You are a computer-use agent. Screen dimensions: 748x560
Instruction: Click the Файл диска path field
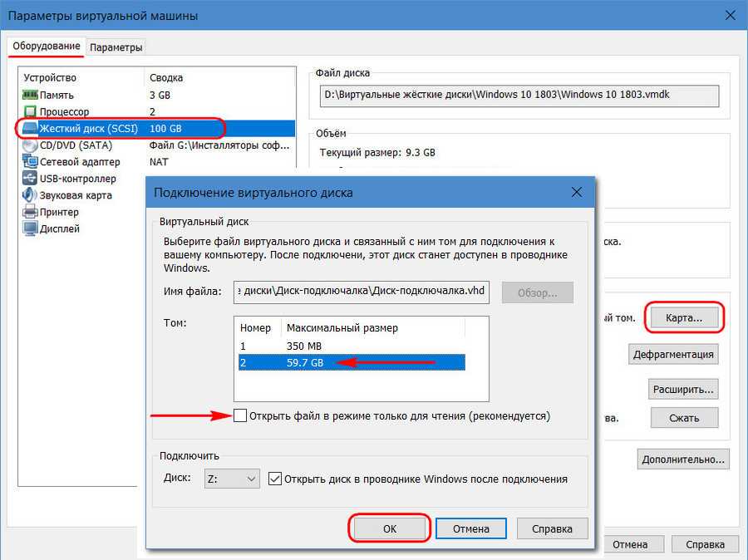pyautogui.click(x=519, y=96)
